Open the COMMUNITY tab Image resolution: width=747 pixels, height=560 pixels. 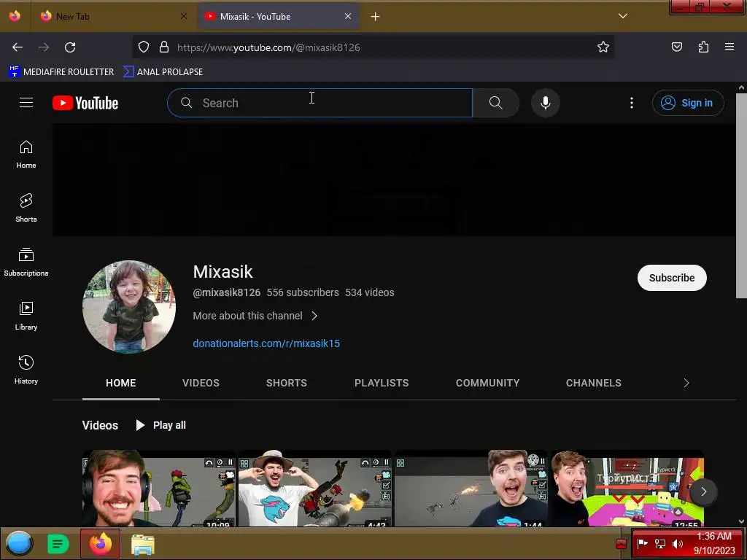[487, 383]
